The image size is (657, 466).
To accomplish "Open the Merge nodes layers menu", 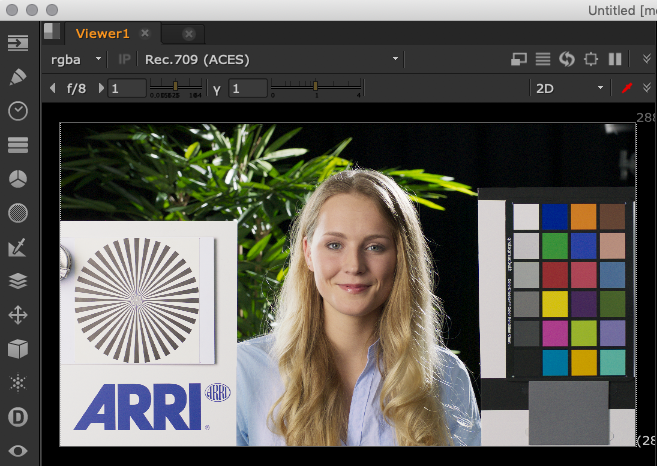I will (x=18, y=281).
